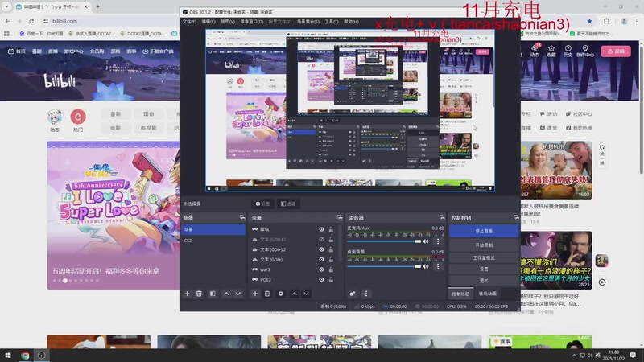Open OBS 场景集合(S) menu
Viewport: 644px width, 362px height.
308,22
